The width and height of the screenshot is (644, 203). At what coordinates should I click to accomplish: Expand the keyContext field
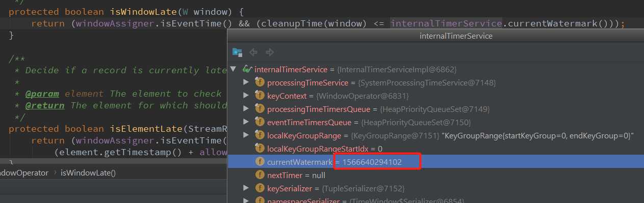[x=246, y=95]
